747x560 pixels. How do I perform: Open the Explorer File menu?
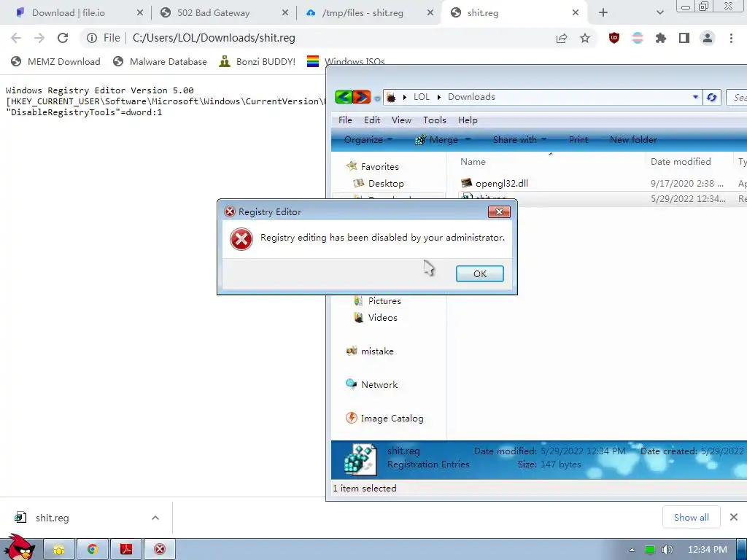click(345, 120)
